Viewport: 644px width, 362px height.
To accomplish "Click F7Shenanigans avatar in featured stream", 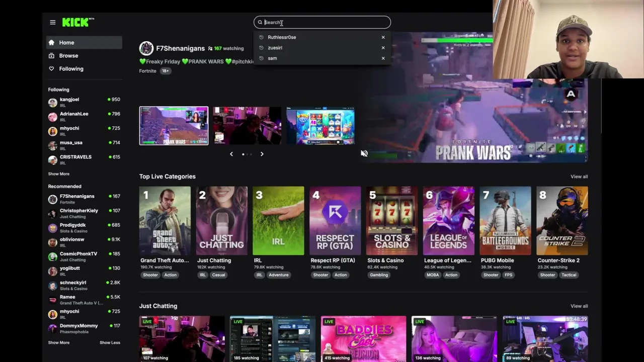I will pos(146,48).
